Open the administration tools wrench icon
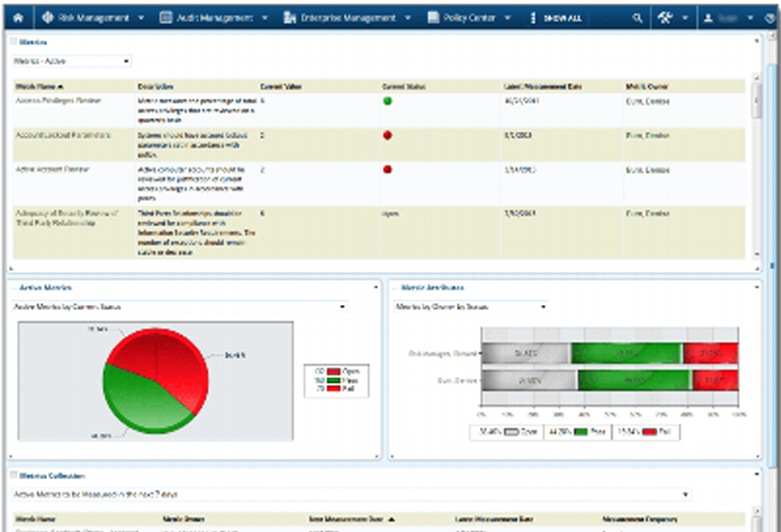Screen dimensions: 781x532 point(665,18)
